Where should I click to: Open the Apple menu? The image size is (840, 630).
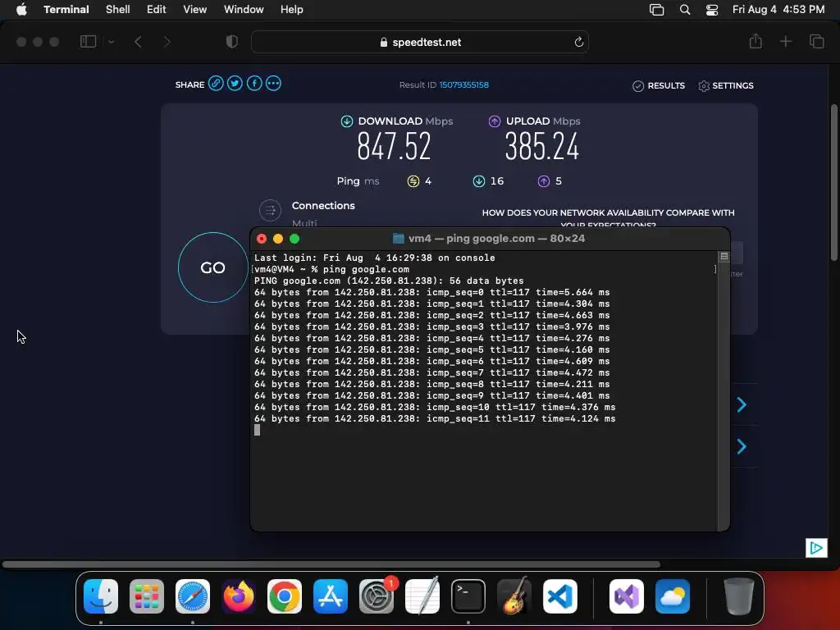21,9
